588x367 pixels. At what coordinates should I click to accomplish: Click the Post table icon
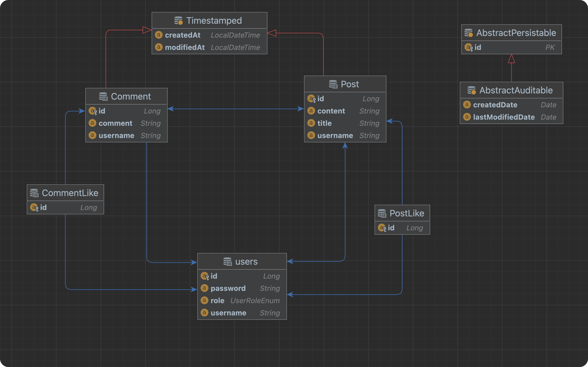(333, 84)
